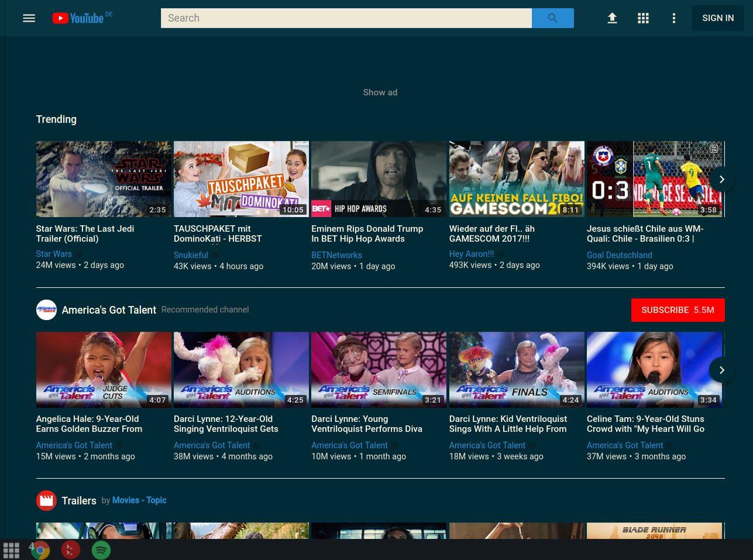Open title 'Celine Tam: 9-Year-Old Stuns Crowd'

(x=645, y=424)
